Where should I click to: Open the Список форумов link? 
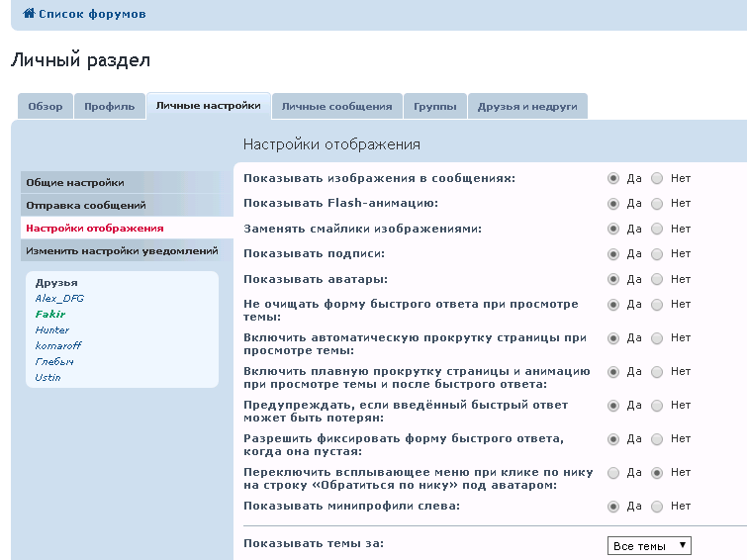(92, 14)
